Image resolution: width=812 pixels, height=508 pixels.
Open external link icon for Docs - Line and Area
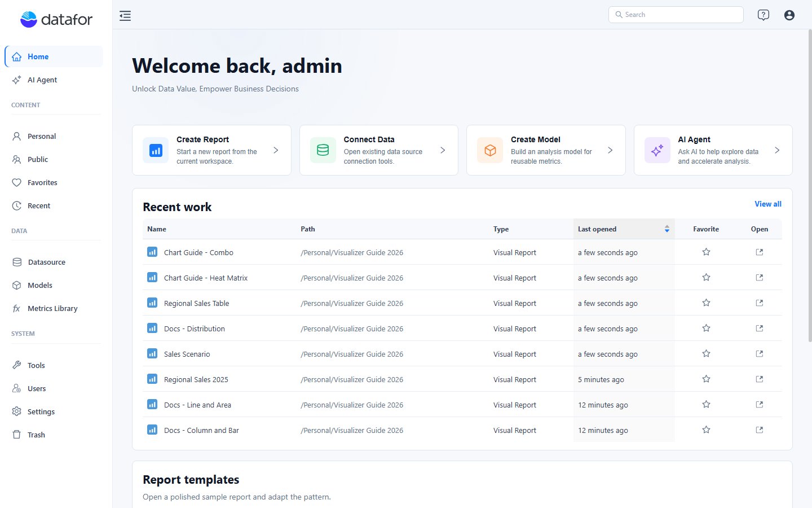click(x=760, y=405)
